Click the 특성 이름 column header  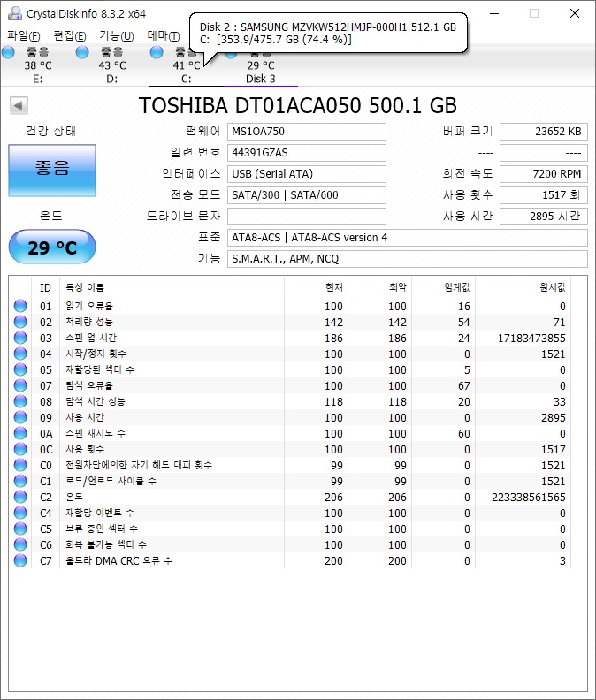click(x=172, y=287)
